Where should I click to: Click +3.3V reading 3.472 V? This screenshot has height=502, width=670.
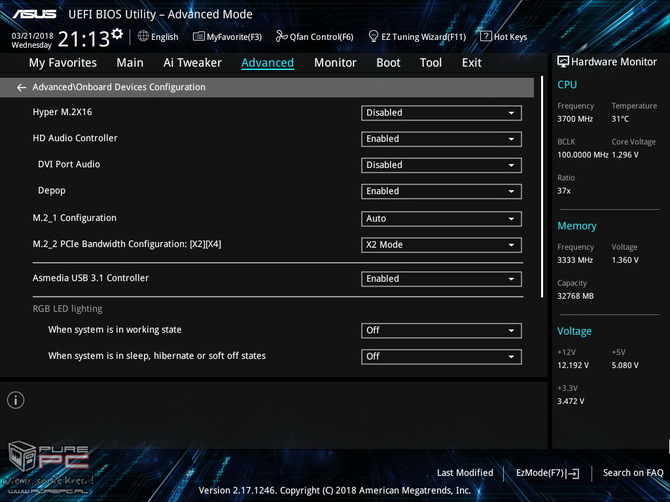tap(570, 401)
